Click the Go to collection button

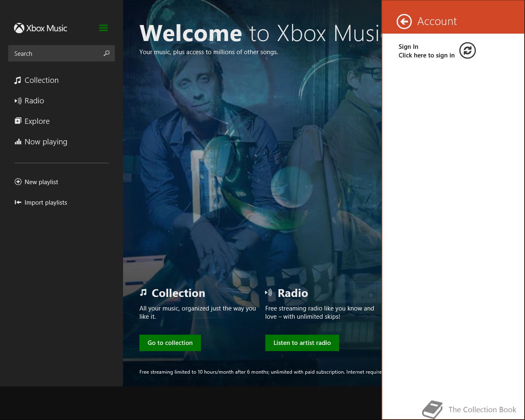pos(170,343)
